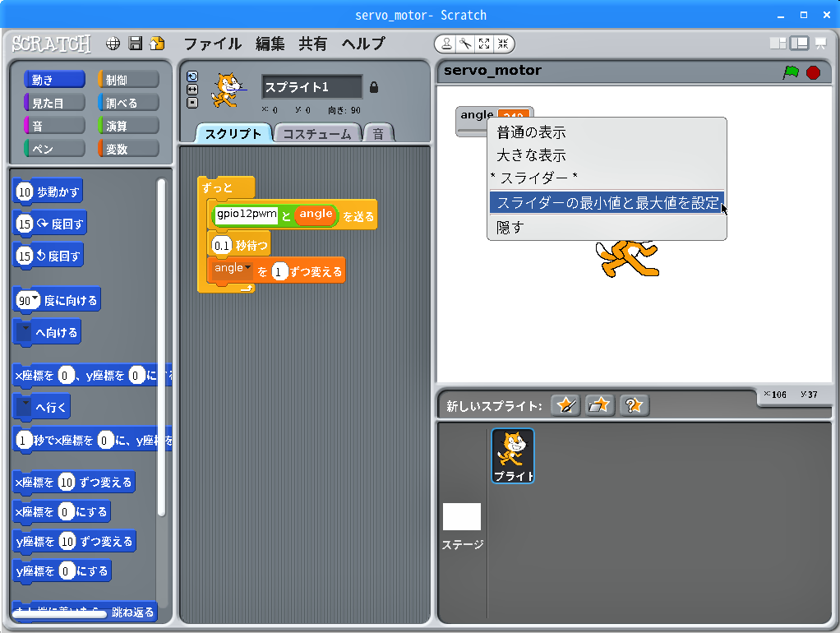Set rotation style to don't rotate
840x633 pixels.
coord(192,103)
